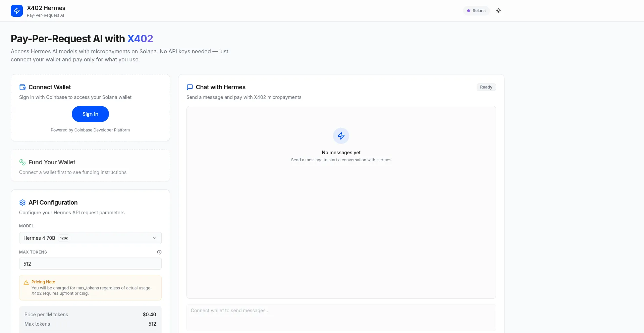The image size is (644, 333).
Task: Click the Pricing Note warning icon
Action: 26,283
